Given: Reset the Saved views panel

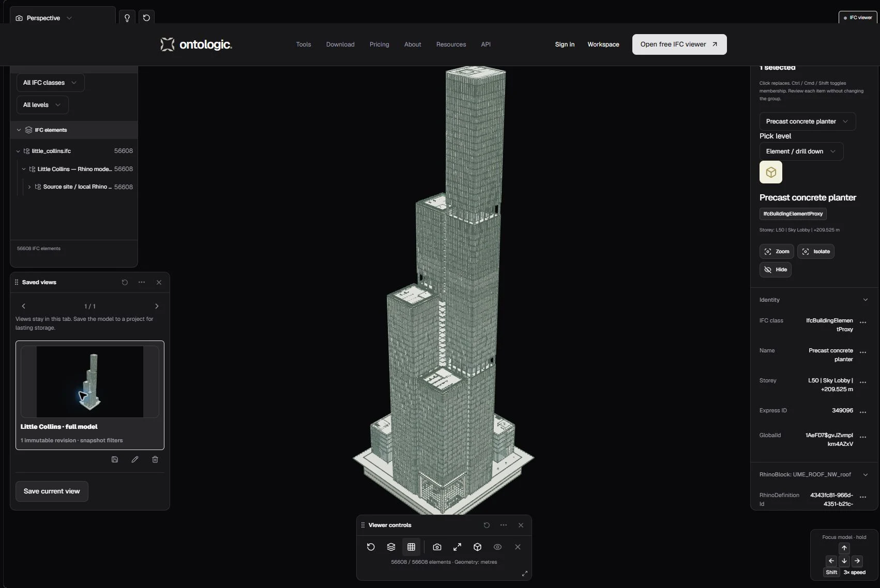Looking at the screenshot, I should point(125,282).
